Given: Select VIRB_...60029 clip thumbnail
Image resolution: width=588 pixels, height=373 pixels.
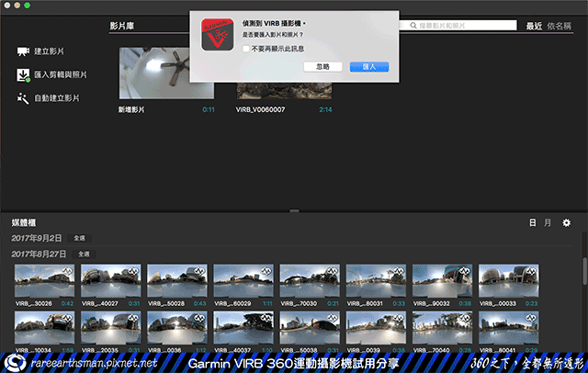Looking at the screenshot, I should point(243,280).
